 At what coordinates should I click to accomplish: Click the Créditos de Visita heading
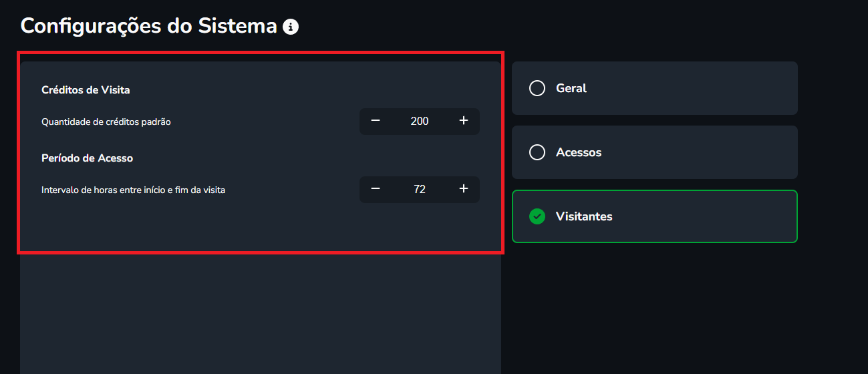coord(86,89)
